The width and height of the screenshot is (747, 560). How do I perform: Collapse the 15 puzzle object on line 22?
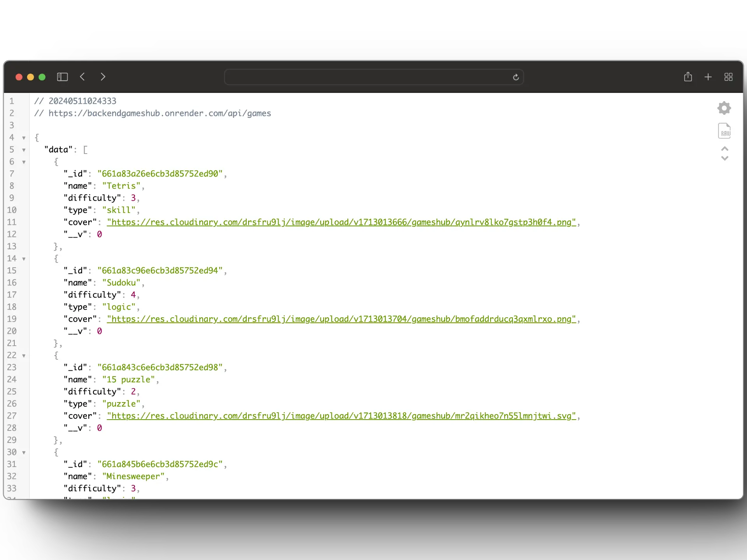(x=23, y=355)
